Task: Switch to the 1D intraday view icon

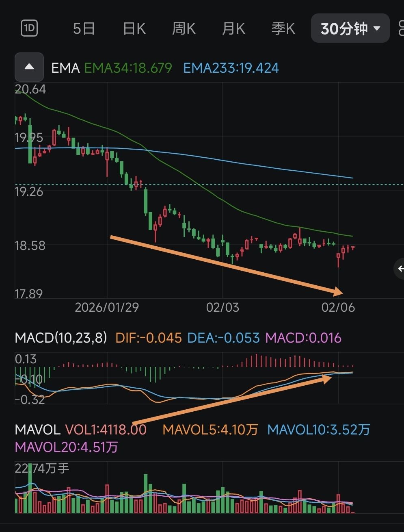Action: (x=29, y=28)
